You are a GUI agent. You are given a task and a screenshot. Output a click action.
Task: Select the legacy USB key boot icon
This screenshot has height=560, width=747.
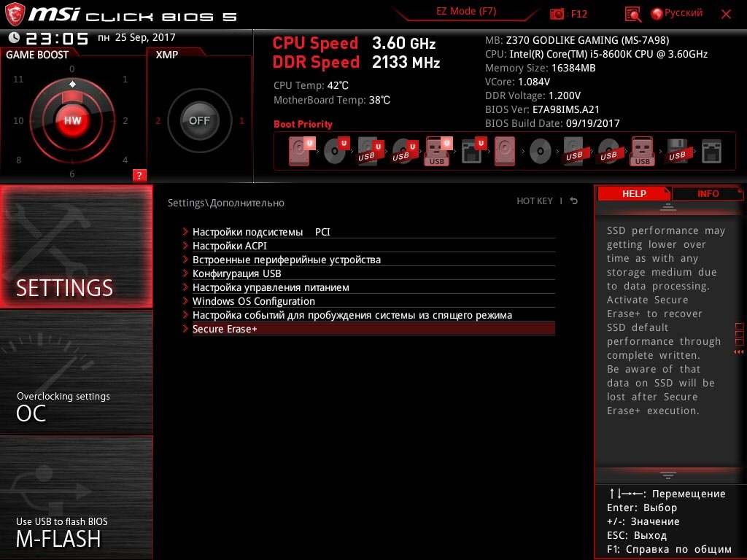pos(642,151)
